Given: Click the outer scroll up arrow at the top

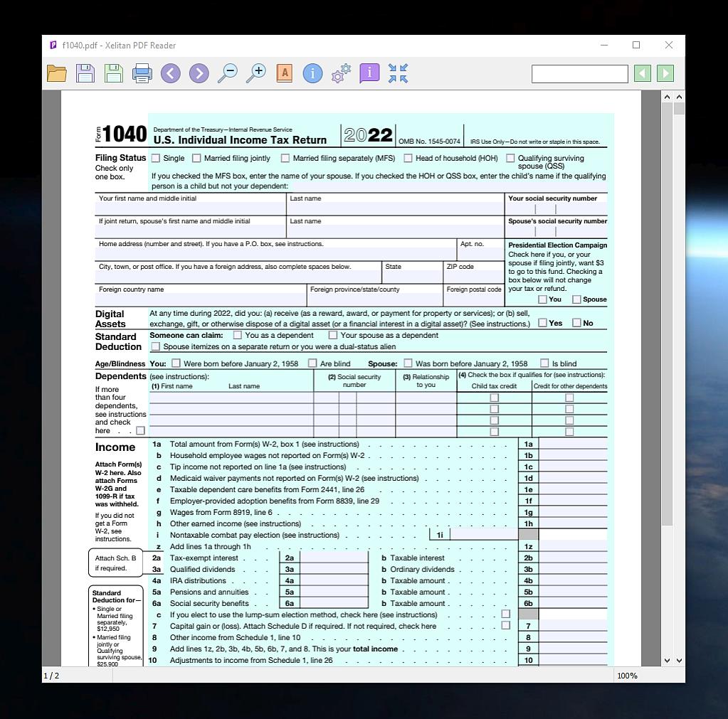Looking at the screenshot, I should click(x=679, y=97).
